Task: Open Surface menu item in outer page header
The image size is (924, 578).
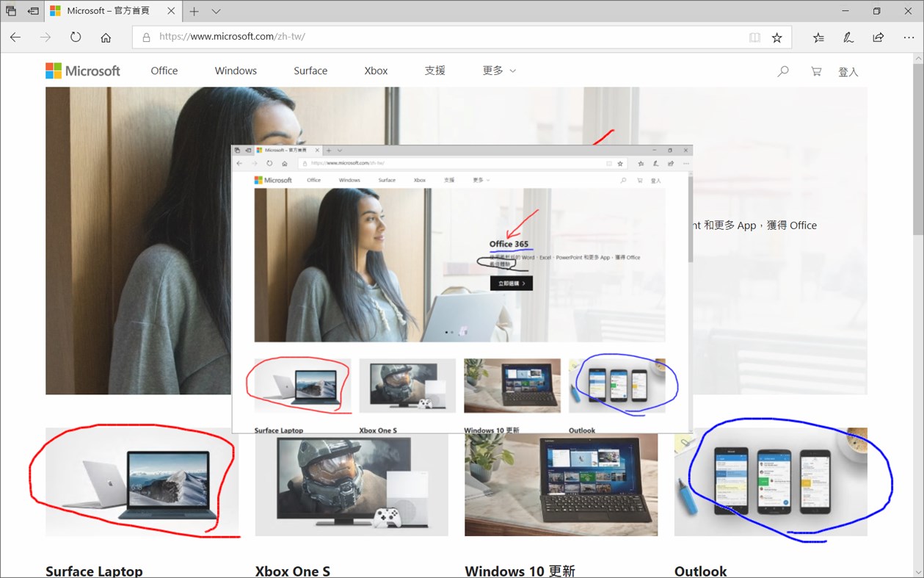Action: 310,71
